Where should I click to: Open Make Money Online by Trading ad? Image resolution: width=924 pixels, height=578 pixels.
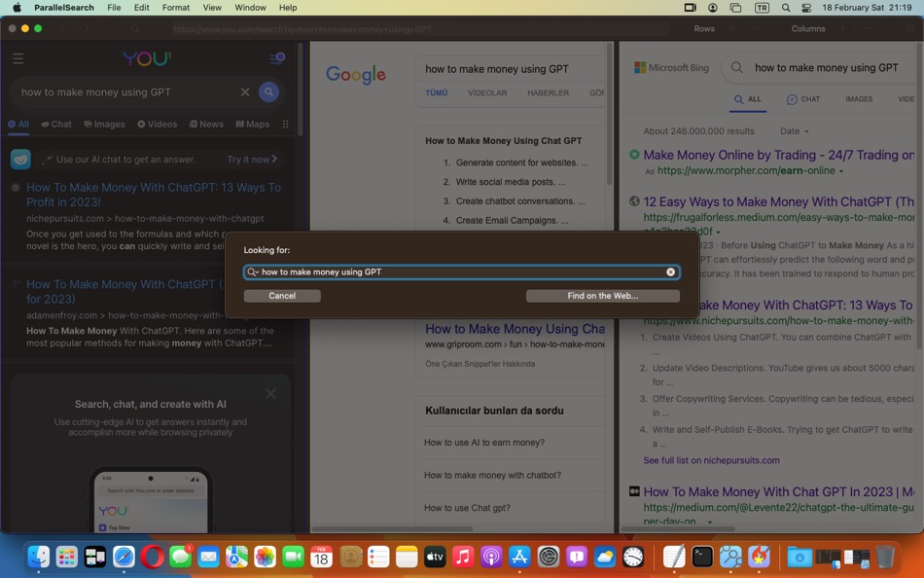coord(778,155)
